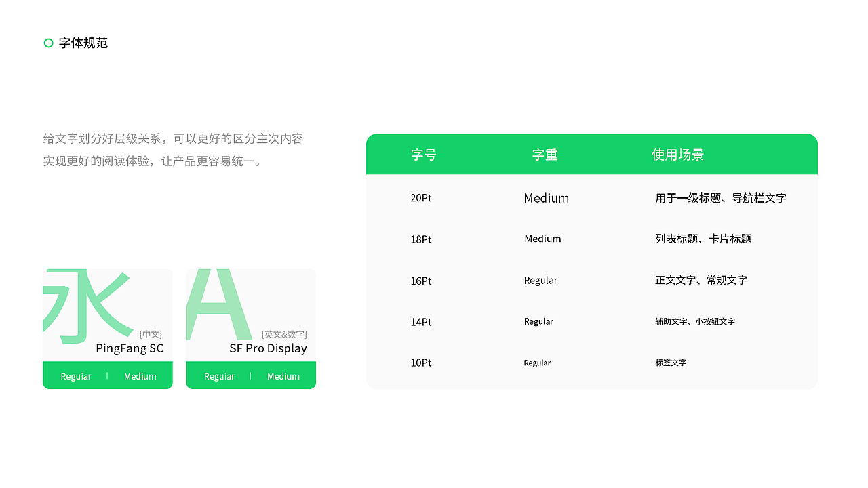Click the 16Pt size cell

point(421,281)
